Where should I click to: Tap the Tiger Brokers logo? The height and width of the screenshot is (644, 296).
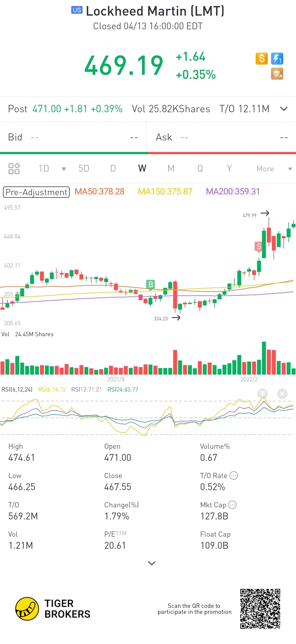(x=53, y=609)
